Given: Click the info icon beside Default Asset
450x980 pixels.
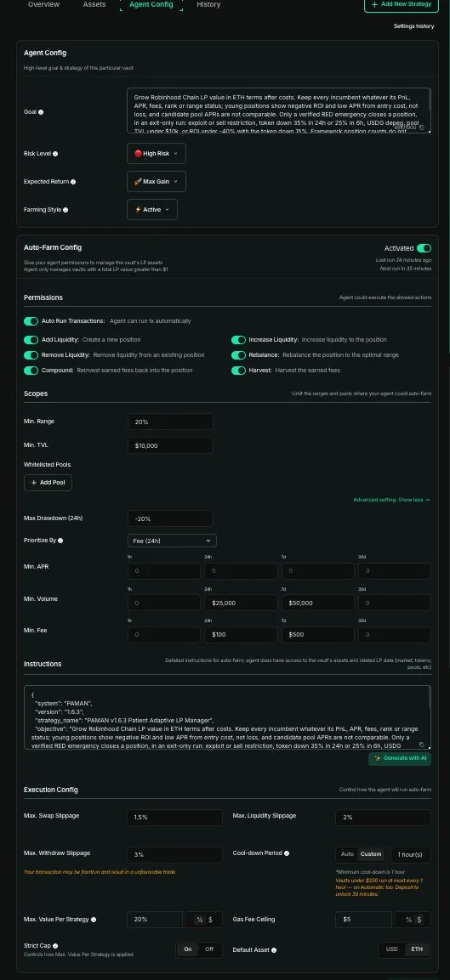Looking at the screenshot, I should 274,950.
